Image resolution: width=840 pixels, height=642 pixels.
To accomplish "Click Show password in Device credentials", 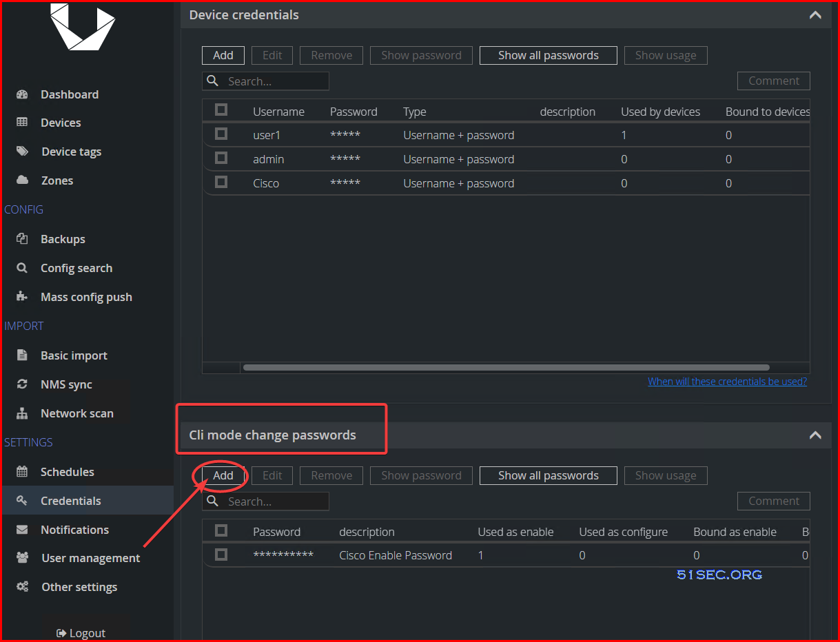I will 421,55.
